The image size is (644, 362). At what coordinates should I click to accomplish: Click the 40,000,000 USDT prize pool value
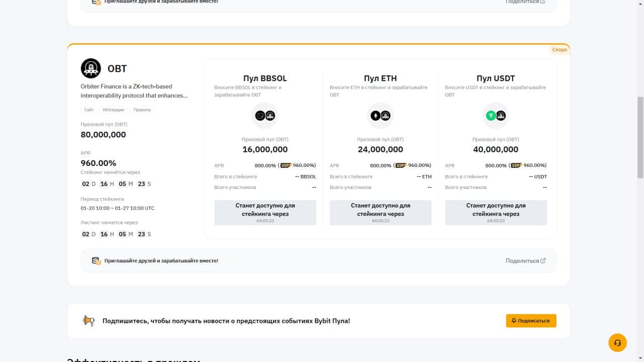(x=496, y=149)
